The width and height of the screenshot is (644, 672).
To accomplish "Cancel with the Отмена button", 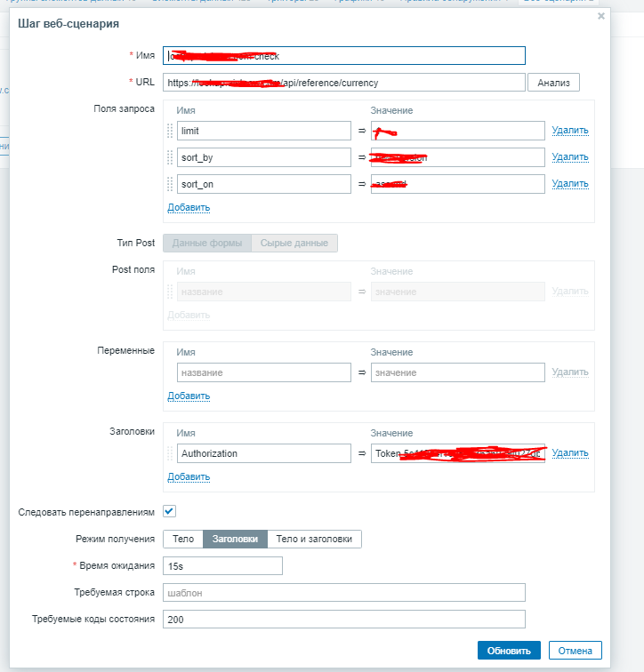I will pyautogui.click(x=575, y=651).
